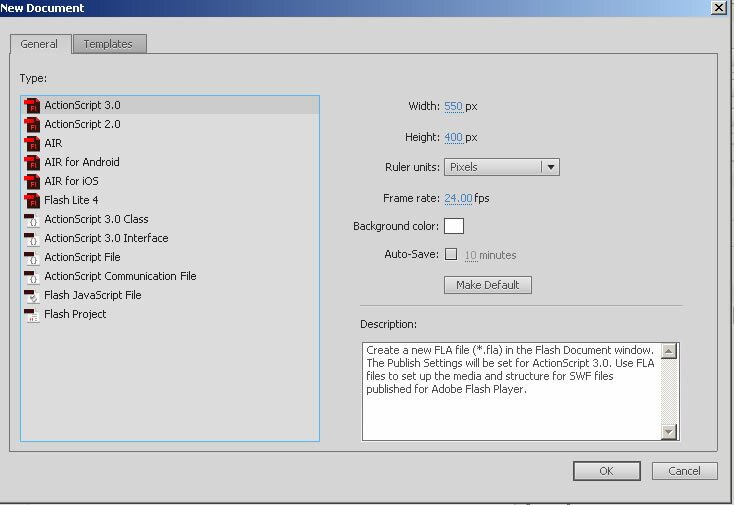Click the AIR for iOS icon
This screenshot has height=505, width=734.
coord(32,181)
